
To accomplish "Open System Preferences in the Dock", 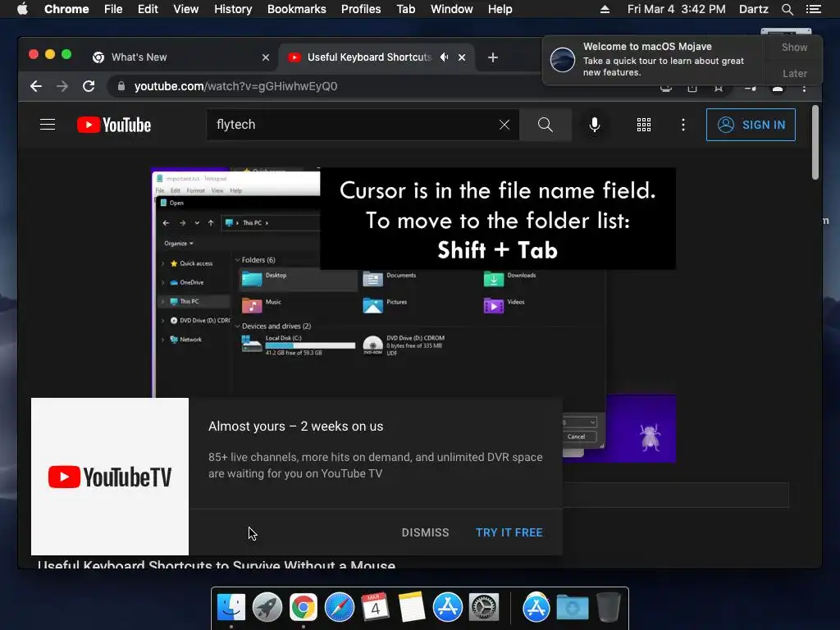I will [484, 608].
